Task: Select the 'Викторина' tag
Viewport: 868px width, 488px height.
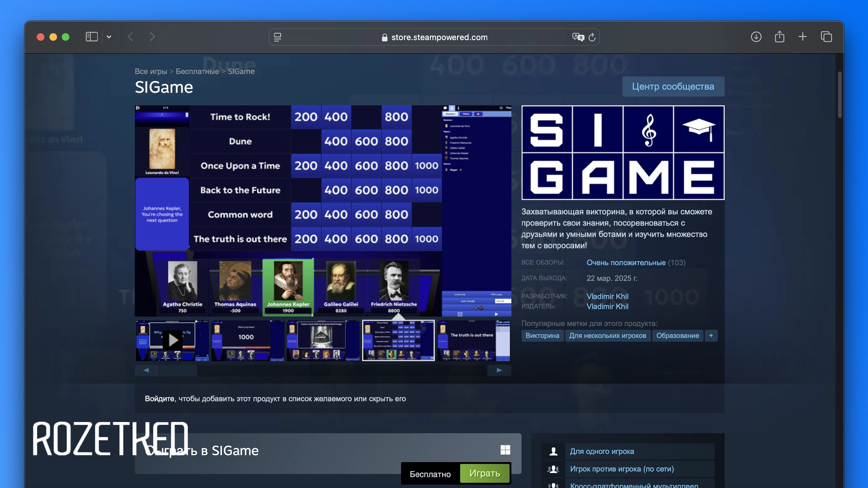Action: click(542, 335)
